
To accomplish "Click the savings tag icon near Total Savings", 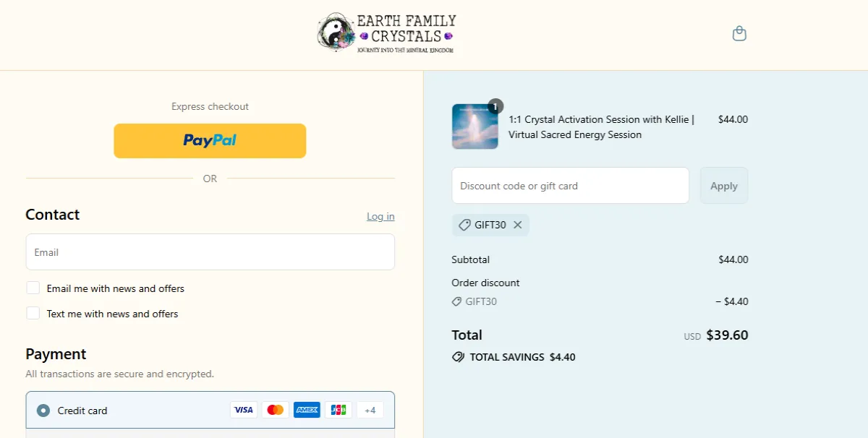I will [x=457, y=356].
